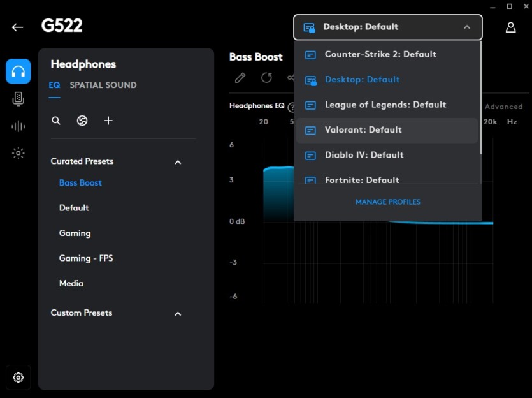Screen dimensions: 532x398
Task: Open the user account icon
Action: click(x=510, y=27)
